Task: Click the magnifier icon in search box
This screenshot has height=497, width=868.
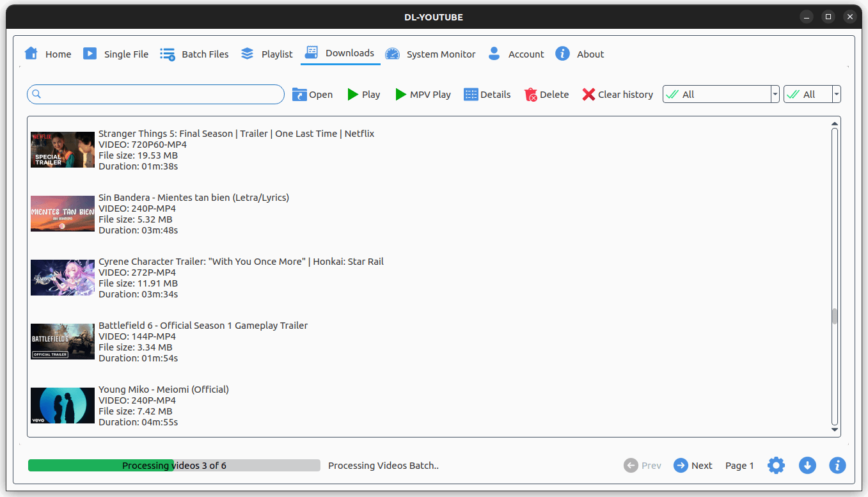Action: pyautogui.click(x=36, y=94)
